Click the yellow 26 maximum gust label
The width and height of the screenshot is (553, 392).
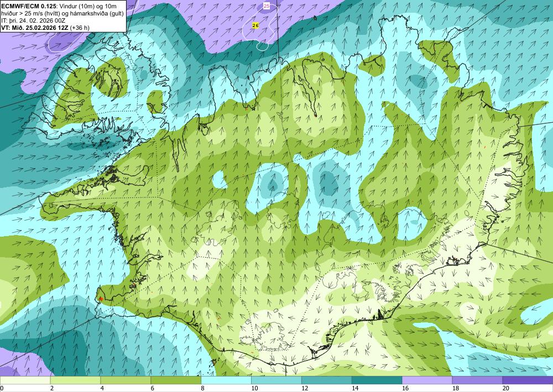[255, 25]
